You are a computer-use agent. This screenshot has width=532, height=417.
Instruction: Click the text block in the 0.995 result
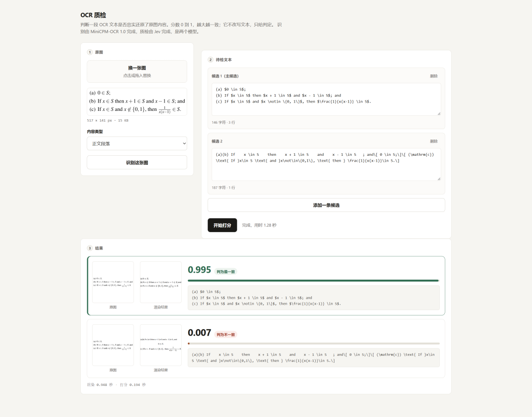coord(313,298)
